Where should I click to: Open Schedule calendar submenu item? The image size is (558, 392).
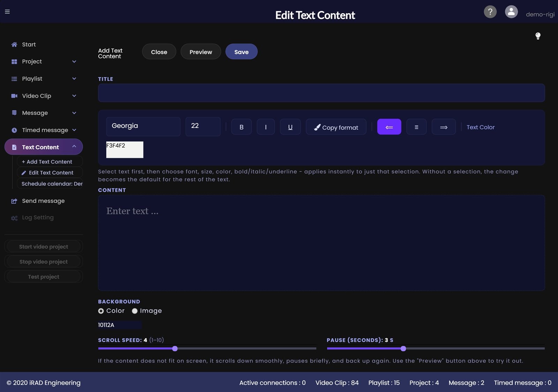[50, 184]
